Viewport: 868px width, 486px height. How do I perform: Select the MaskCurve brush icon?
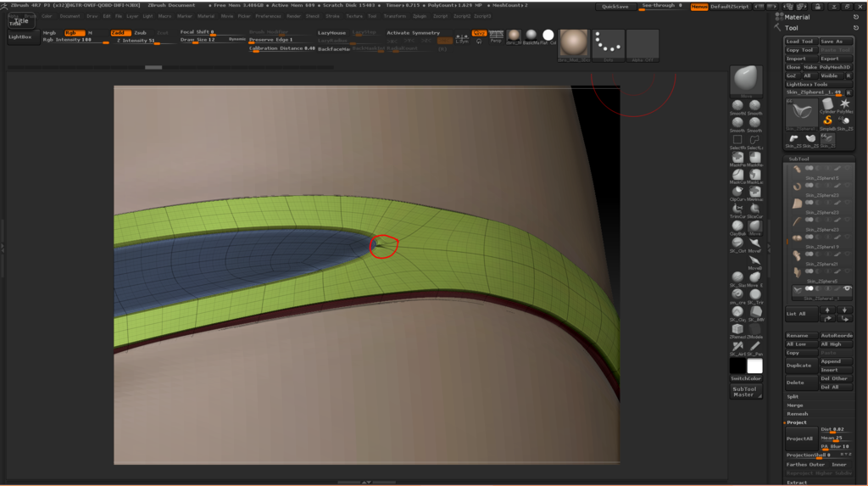pos(737,175)
